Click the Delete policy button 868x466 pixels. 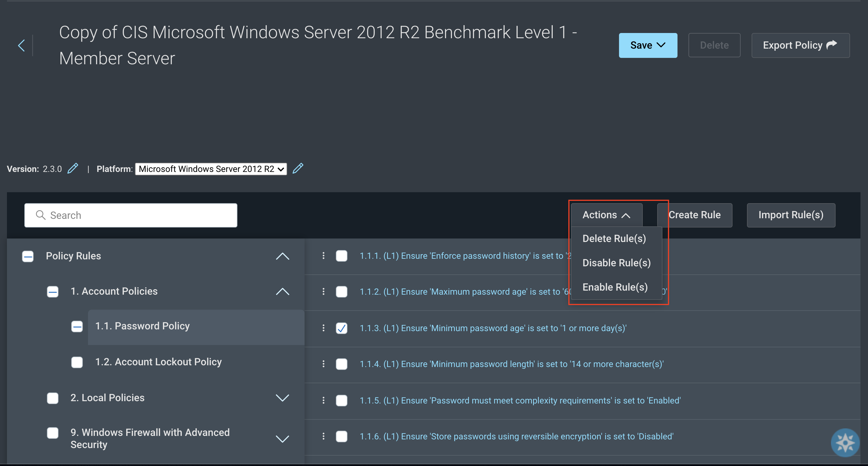pos(714,45)
